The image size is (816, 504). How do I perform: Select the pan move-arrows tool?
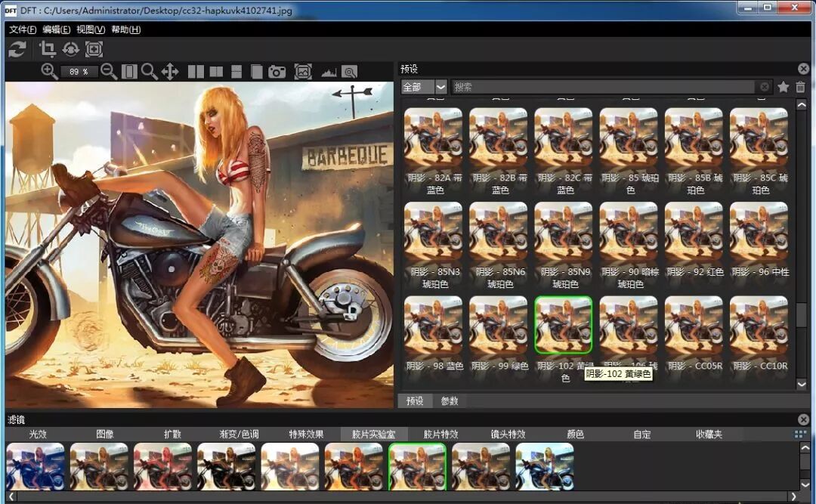170,71
